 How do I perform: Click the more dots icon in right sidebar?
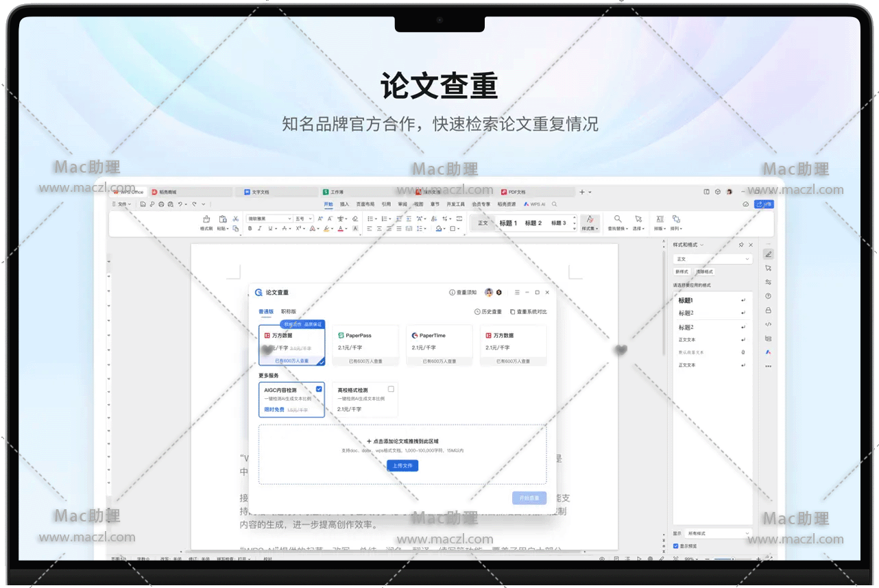point(769,366)
